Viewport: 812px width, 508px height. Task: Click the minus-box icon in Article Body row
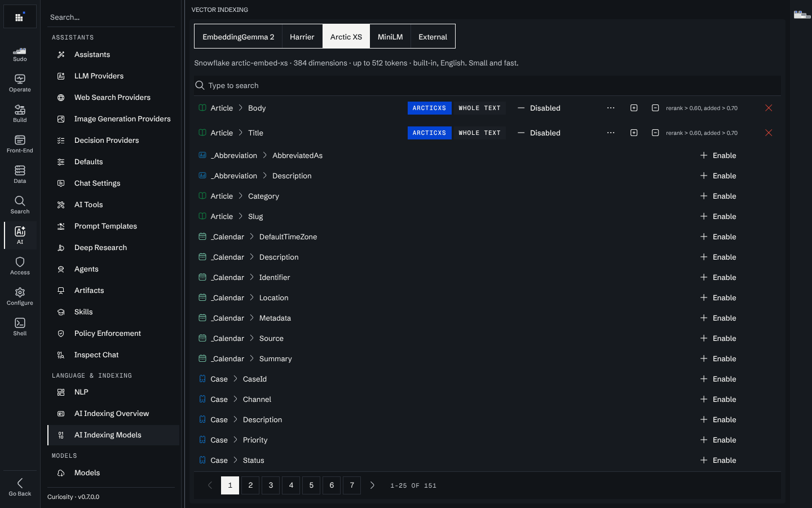coord(655,108)
